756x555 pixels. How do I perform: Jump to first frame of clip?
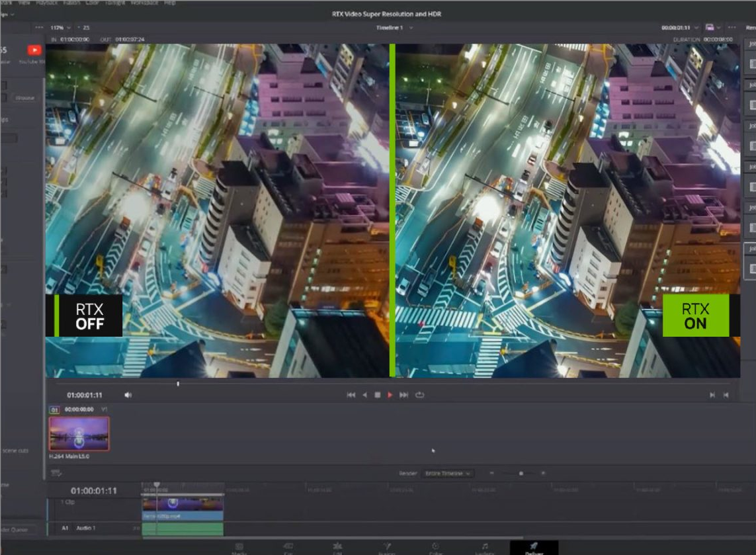351,395
